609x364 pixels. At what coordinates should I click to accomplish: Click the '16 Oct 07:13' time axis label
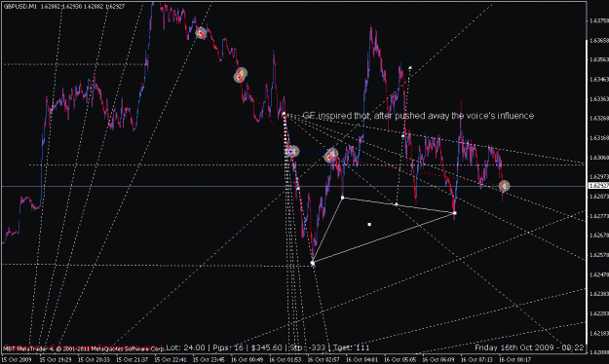click(476, 360)
